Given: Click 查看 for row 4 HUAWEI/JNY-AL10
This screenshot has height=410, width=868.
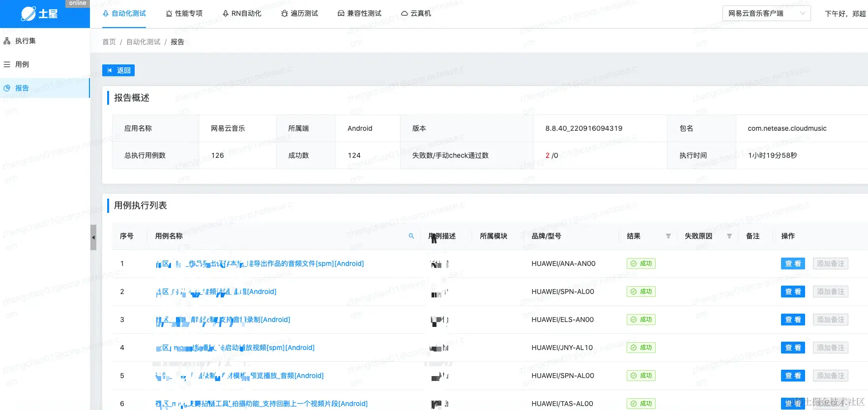Looking at the screenshot, I should coord(793,348).
